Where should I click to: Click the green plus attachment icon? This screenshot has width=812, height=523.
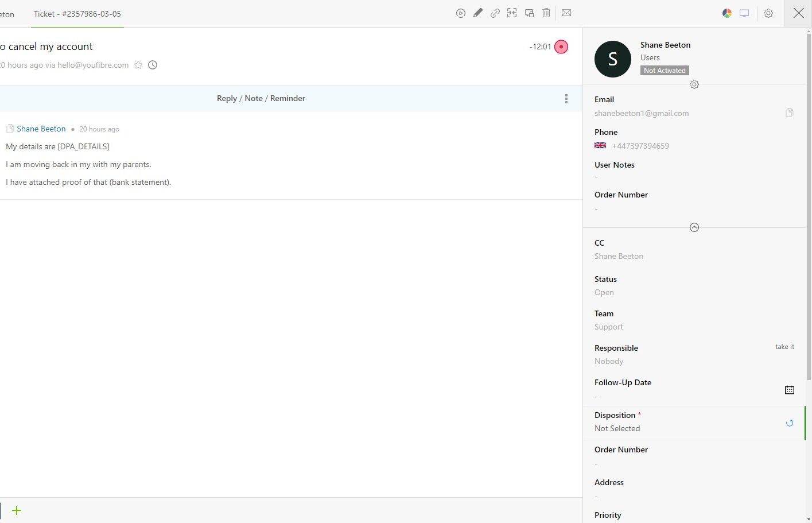17,510
